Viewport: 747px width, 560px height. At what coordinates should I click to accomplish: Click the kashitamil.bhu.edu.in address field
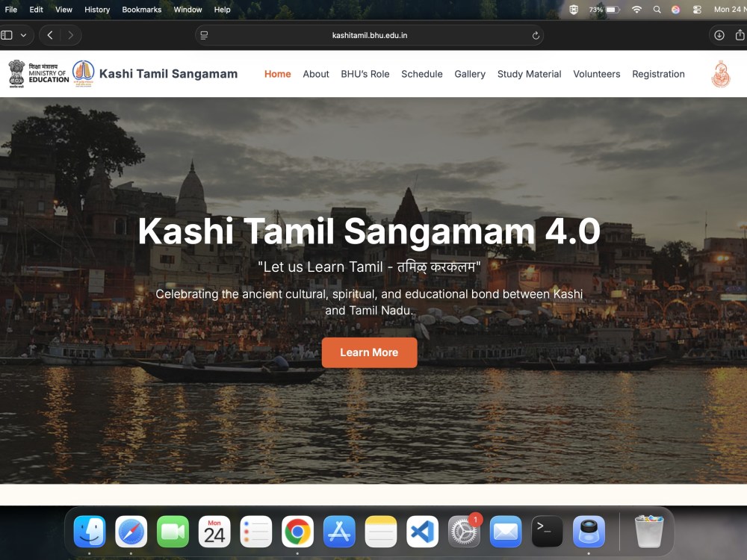point(369,35)
